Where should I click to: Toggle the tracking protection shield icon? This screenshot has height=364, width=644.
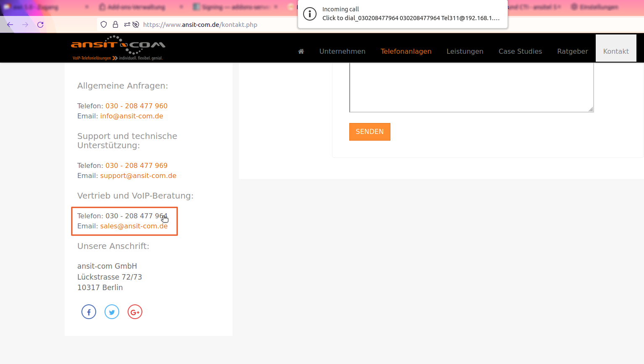coord(104,24)
